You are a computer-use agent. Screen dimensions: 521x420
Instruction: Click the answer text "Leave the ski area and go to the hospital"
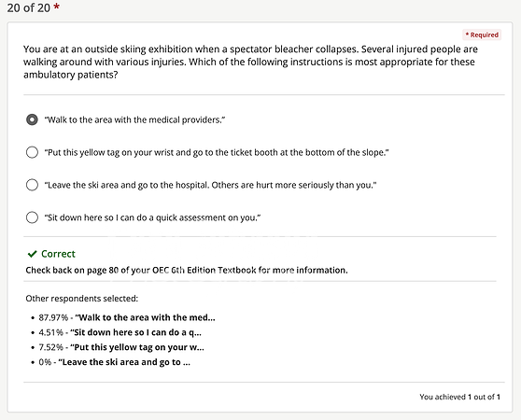211,185
